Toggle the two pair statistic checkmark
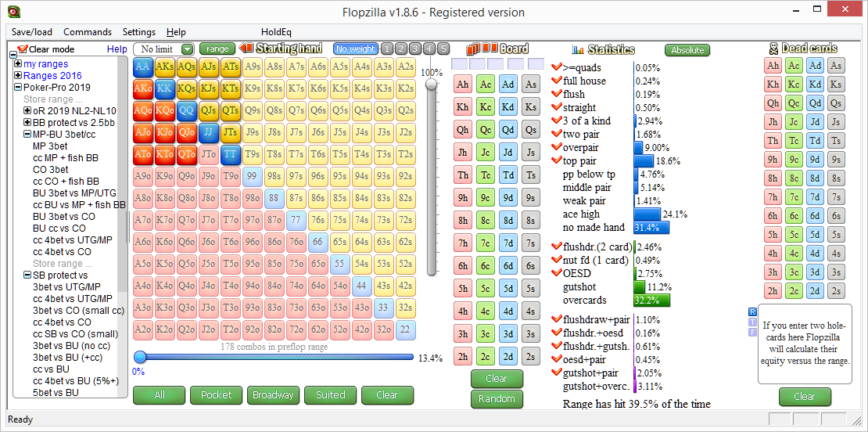The width and height of the screenshot is (868, 432). click(x=556, y=134)
